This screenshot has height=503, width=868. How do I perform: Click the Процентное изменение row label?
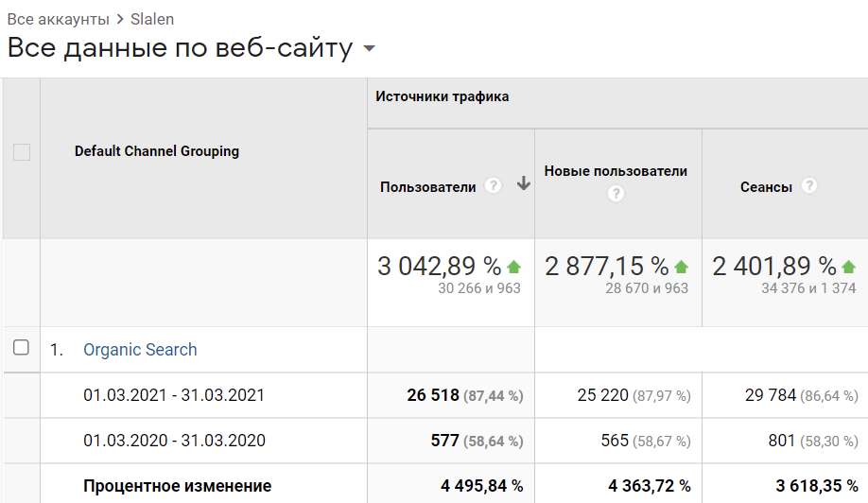tap(177, 486)
